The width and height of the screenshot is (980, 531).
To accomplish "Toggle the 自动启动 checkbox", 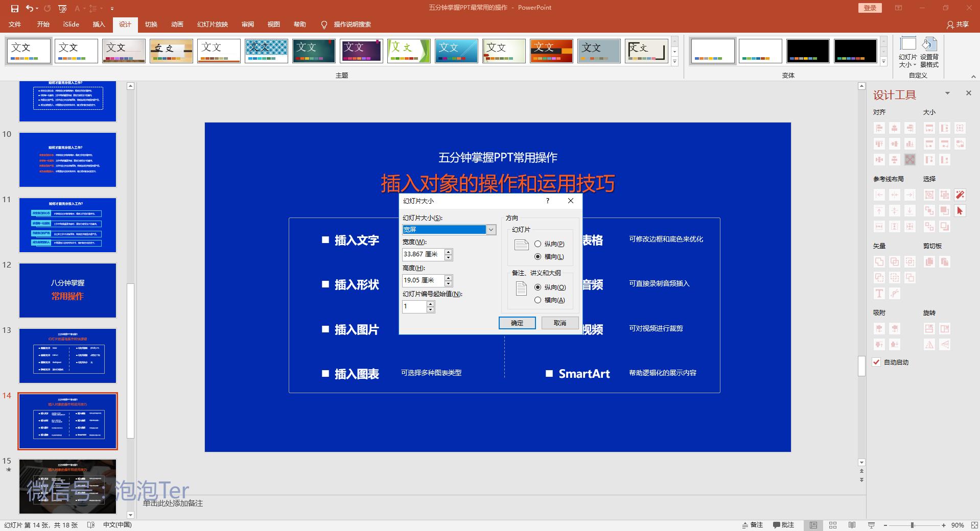I will pos(876,362).
